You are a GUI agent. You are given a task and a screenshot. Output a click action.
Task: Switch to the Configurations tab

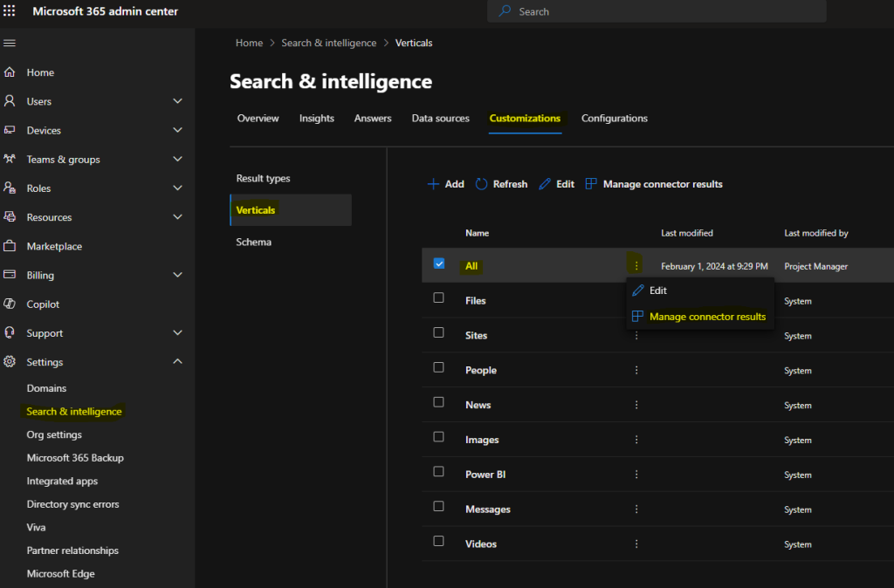click(614, 119)
